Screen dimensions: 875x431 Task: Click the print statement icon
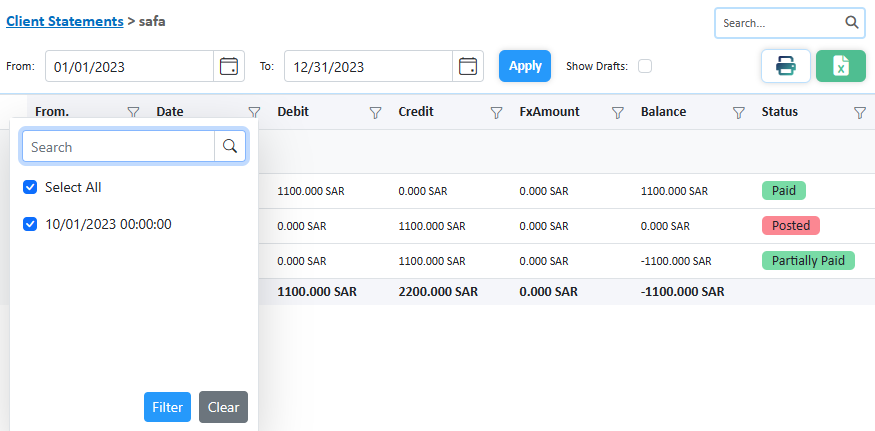point(785,66)
